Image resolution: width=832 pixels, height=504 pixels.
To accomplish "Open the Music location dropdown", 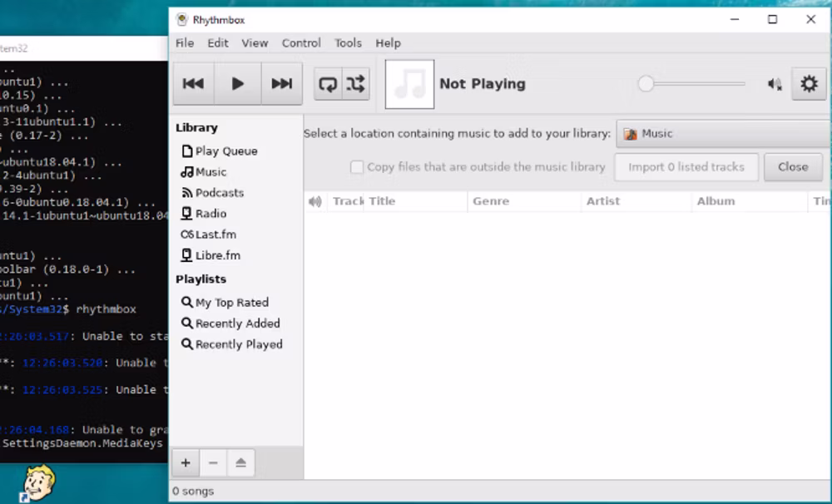I will pyautogui.click(x=724, y=134).
